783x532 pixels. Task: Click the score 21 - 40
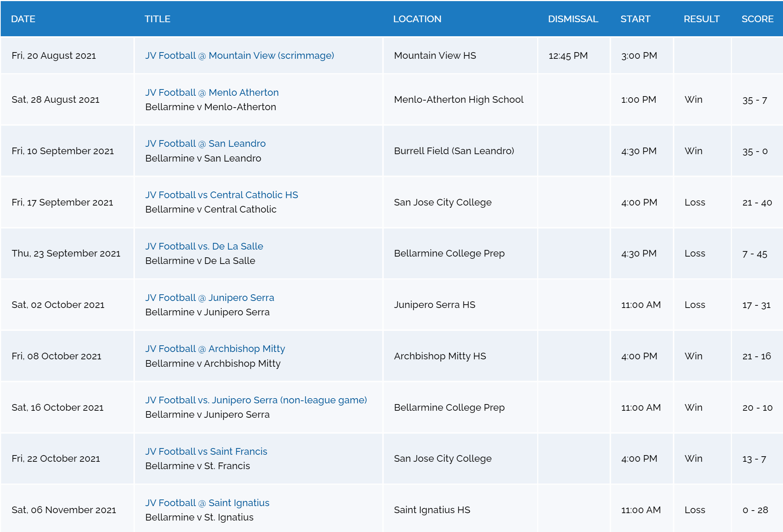(757, 203)
